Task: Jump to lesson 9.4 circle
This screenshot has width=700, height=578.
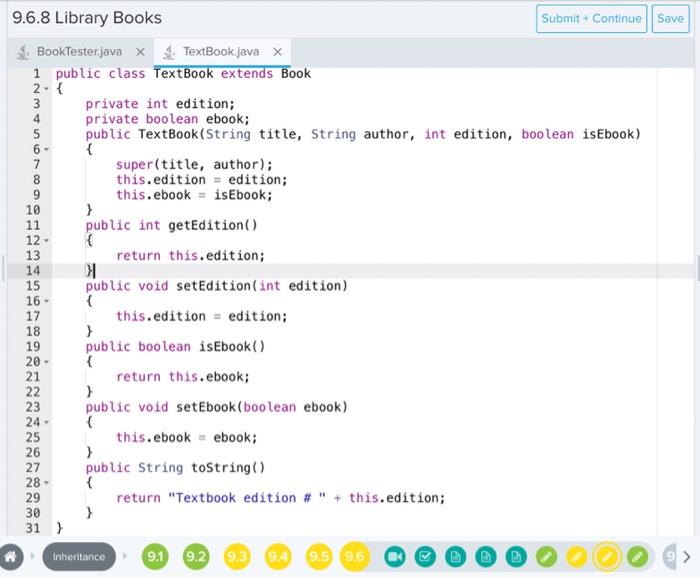Action: coord(278,557)
